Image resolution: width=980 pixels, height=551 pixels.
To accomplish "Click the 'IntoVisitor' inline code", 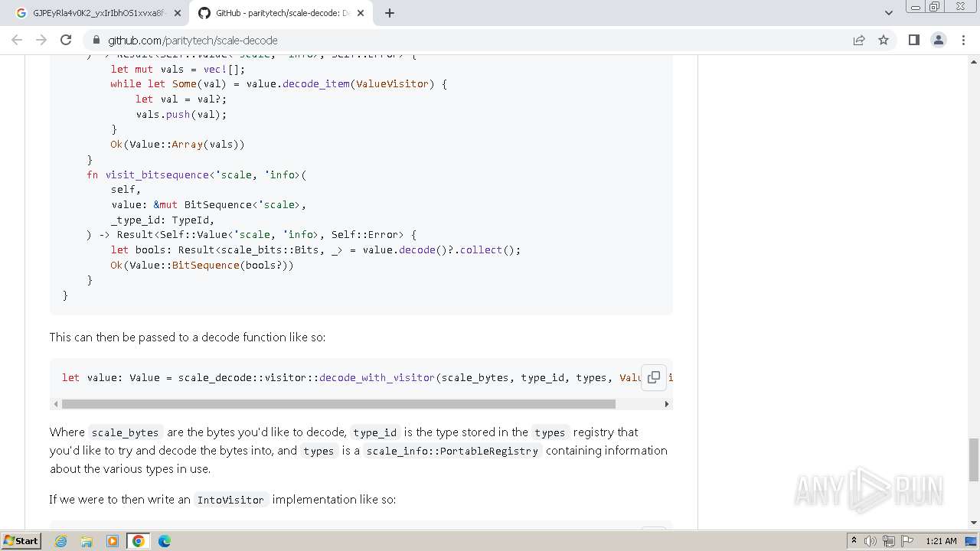I will [230, 500].
